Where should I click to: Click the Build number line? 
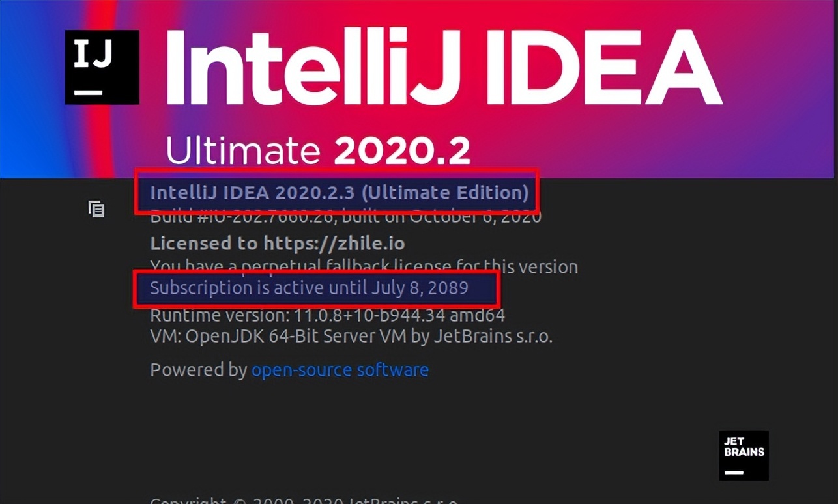pos(345,217)
